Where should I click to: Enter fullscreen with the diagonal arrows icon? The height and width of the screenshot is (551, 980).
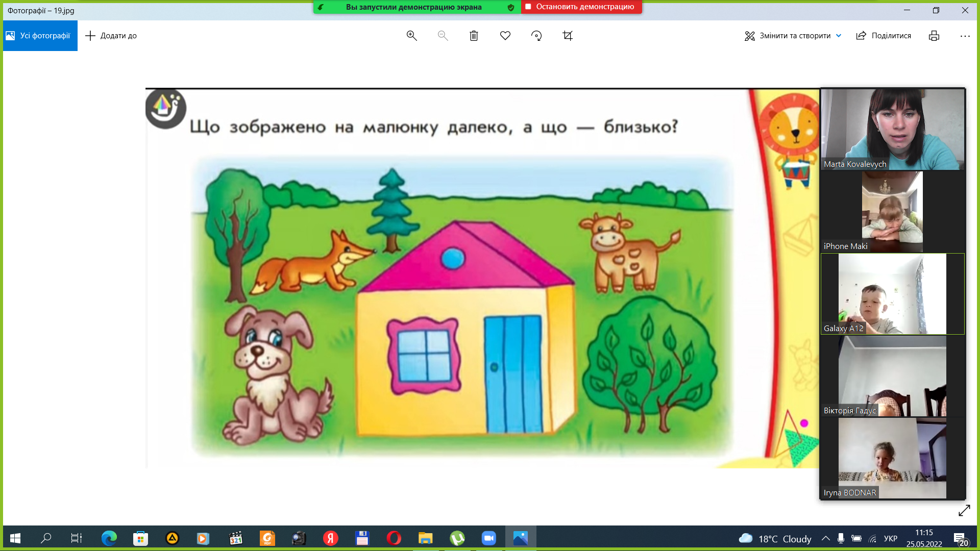pos(964,510)
